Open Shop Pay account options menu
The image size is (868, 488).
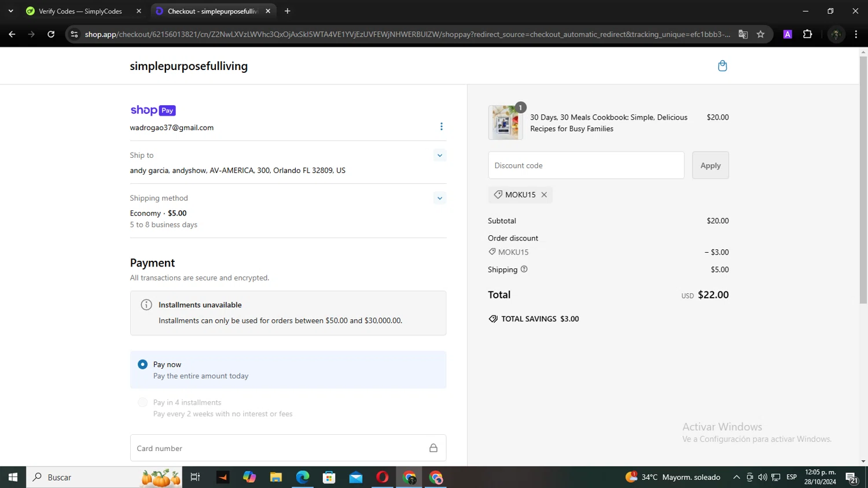click(441, 127)
